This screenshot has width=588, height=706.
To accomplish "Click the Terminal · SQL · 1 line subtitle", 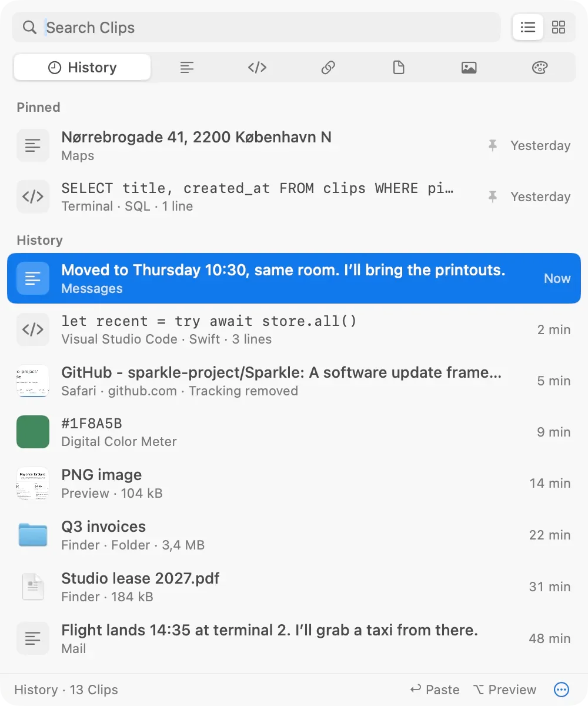I will [x=127, y=207].
